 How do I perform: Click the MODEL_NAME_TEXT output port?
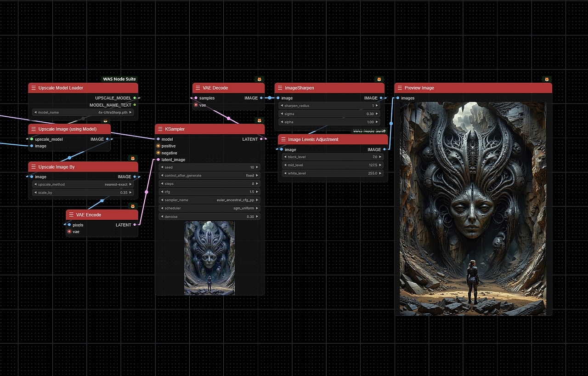(135, 105)
